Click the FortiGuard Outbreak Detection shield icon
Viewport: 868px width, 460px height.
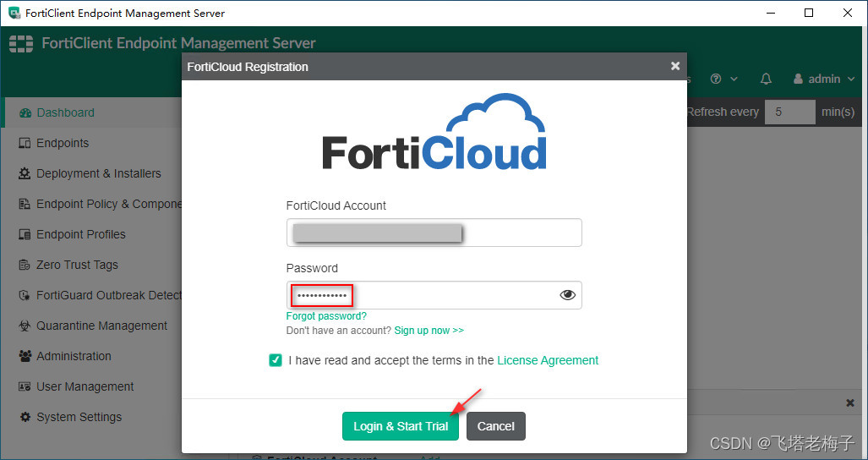tap(25, 296)
